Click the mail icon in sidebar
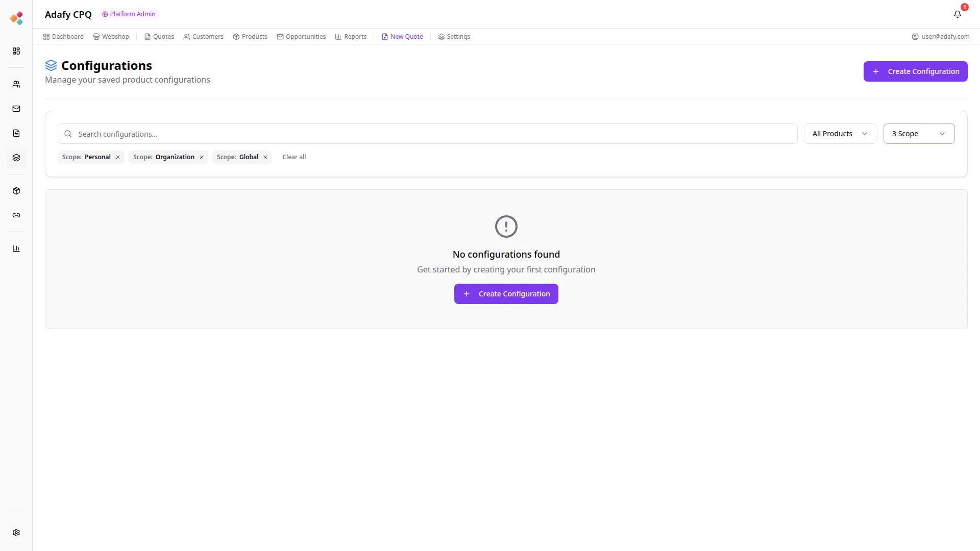The height and width of the screenshot is (551, 980). point(16,109)
